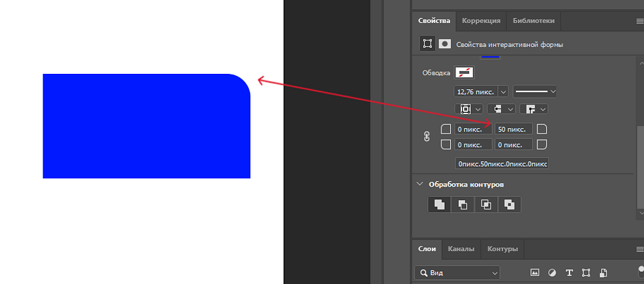Click the Обводка stroke color swatch
This screenshot has width=644, height=284.
point(464,73)
